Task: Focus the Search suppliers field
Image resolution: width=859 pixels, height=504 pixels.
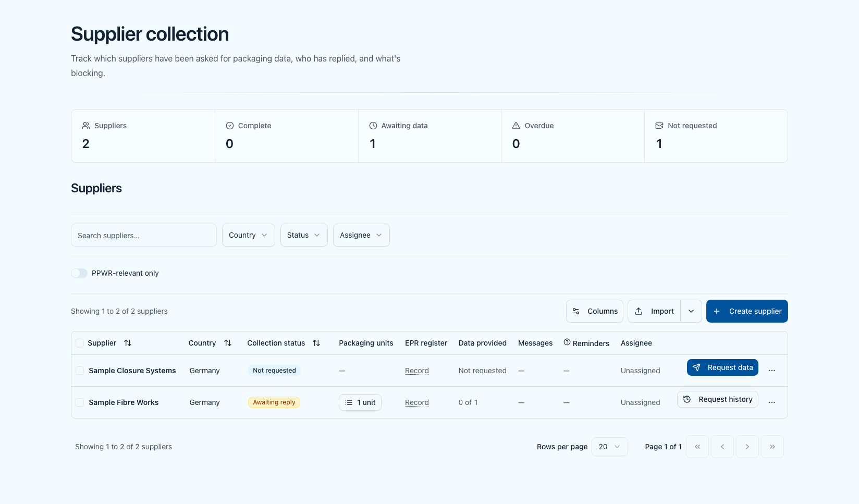Action: pyautogui.click(x=144, y=235)
